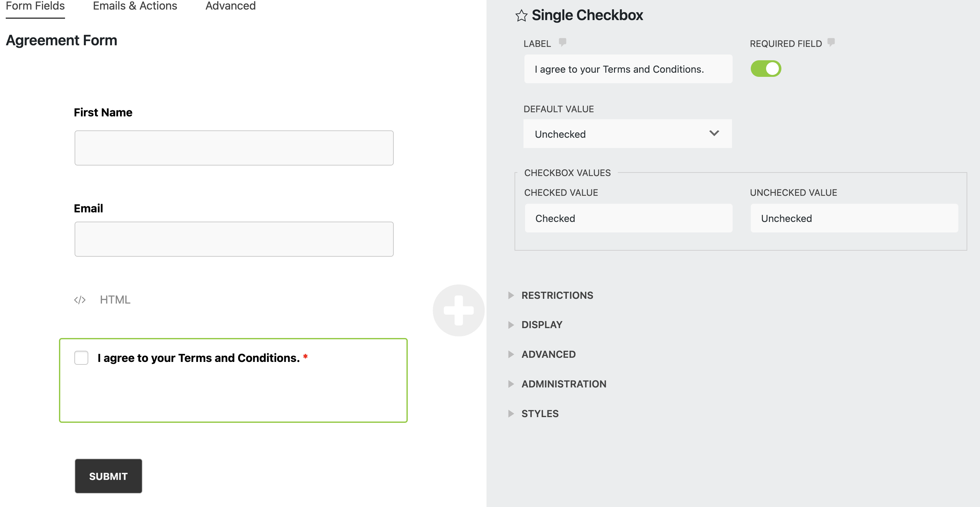This screenshot has height=507, width=980.
Task: Switch to the Advanced tab
Action: [x=230, y=6]
